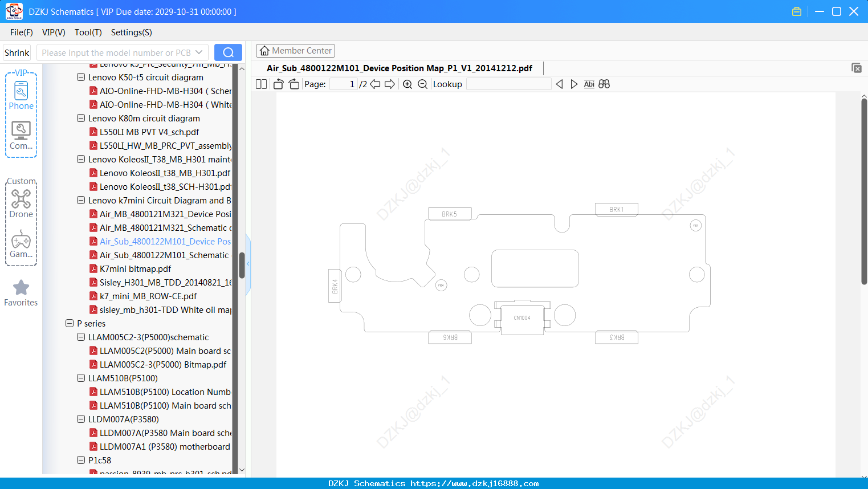Collapse LLDM007A(P3580) node
Screen dimensions: 868x489
[x=81, y=419]
